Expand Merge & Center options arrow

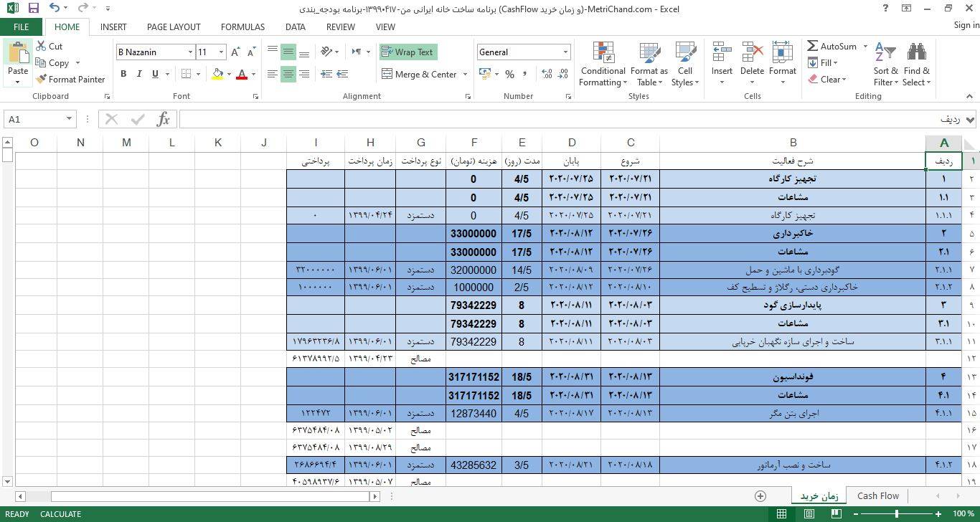(465, 74)
